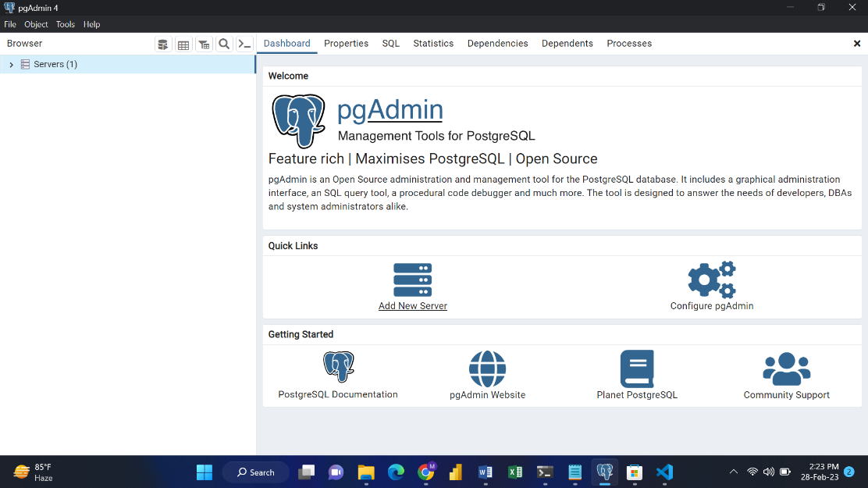
Task: Open the Community Support link
Action: tap(787, 395)
